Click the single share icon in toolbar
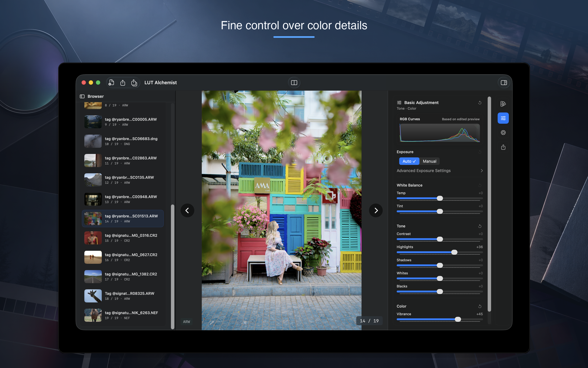The width and height of the screenshot is (588, 368). 123,83
